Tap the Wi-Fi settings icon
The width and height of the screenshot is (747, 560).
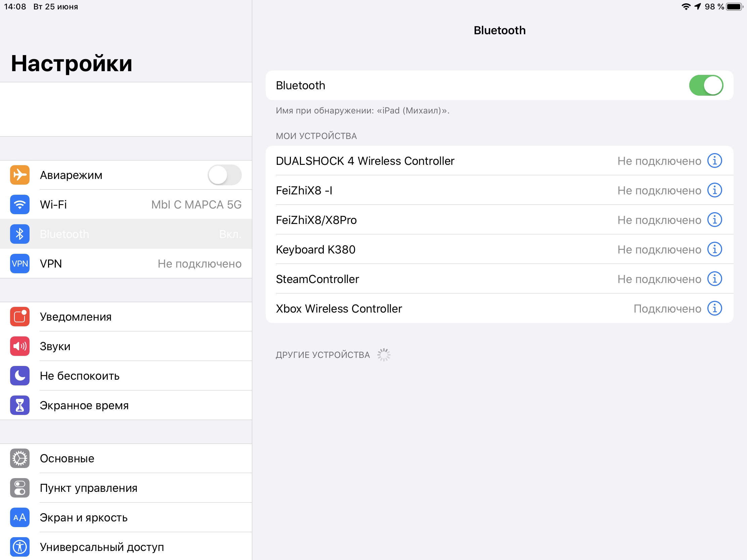[x=19, y=204]
